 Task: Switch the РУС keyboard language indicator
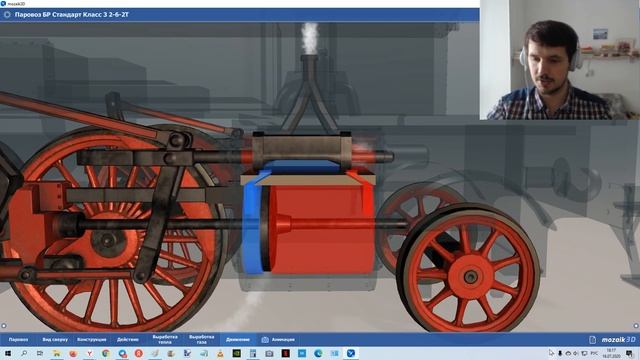(594, 353)
